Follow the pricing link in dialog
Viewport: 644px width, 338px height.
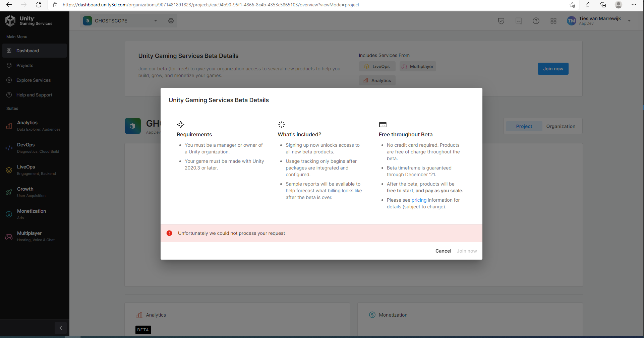pos(419,200)
